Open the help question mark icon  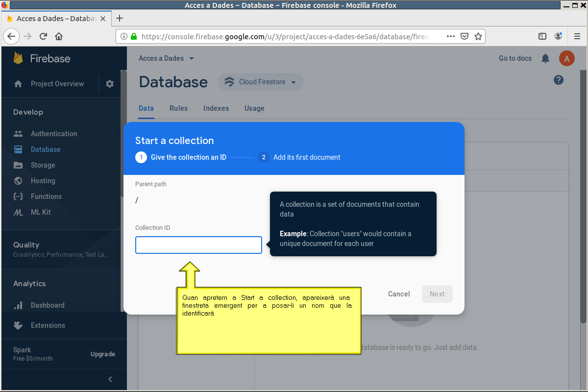click(x=559, y=80)
